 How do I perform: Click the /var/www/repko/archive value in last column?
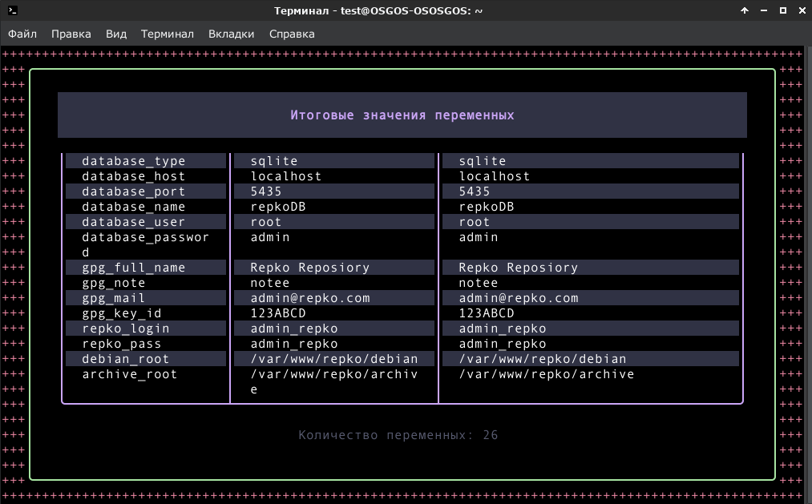click(547, 374)
